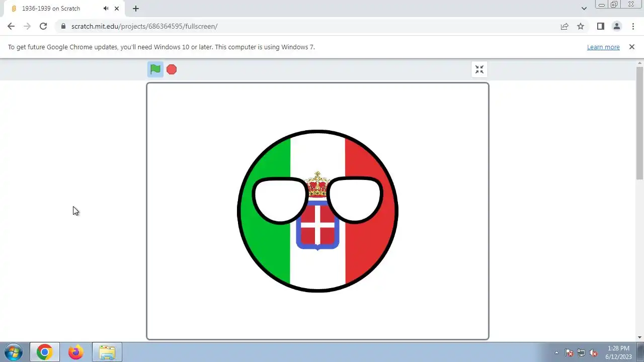Open the Action Center flag icon
The width and height of the screenshot is (644, 362).
point(569,352)
